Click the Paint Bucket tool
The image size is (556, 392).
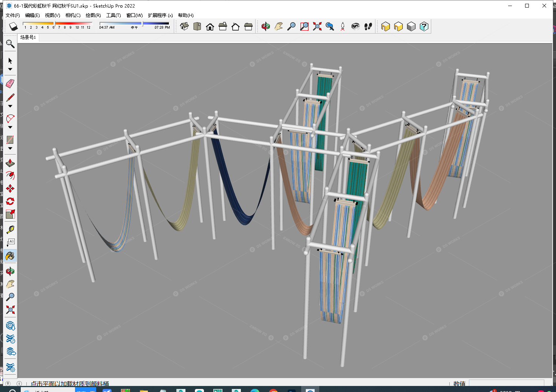pos(10,256)
